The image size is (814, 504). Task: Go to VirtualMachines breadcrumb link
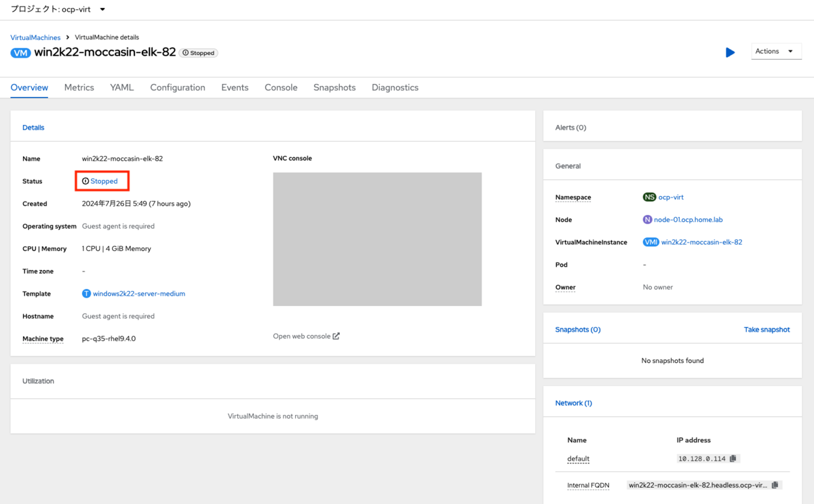pos(35,37)
